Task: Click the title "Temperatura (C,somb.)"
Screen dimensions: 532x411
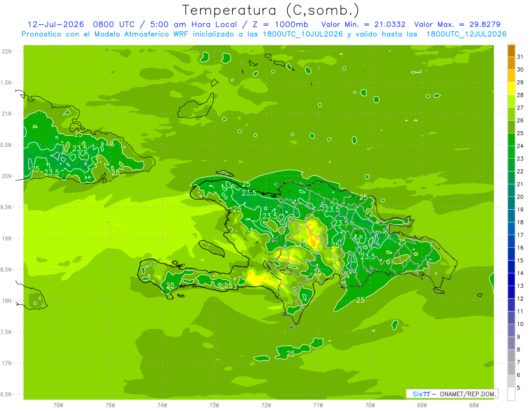Action: click(271, 11)
